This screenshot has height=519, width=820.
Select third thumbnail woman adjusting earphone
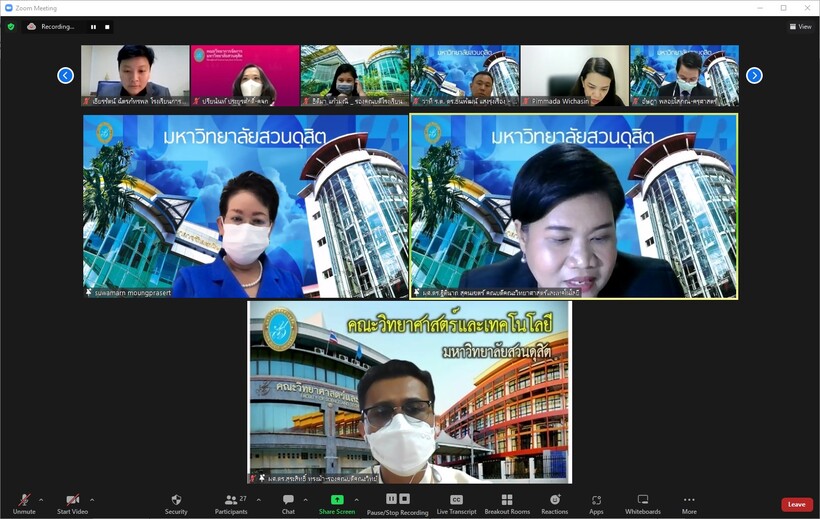coord(355,75)
